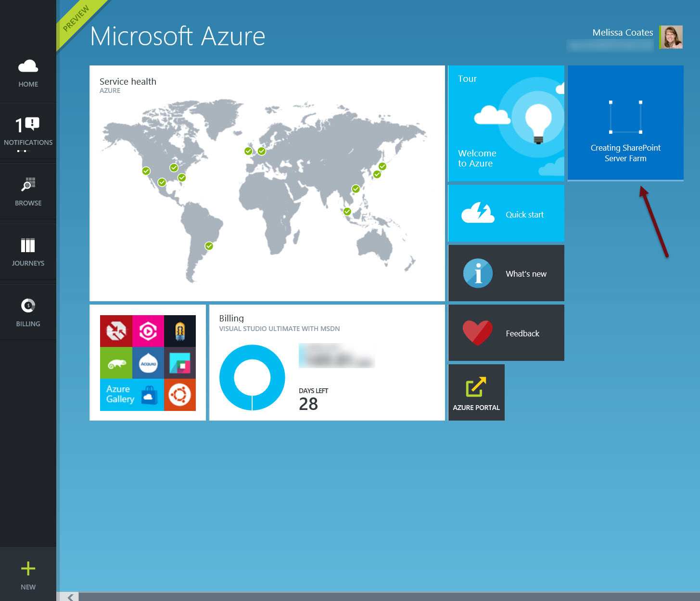Image resolution: width=700 pixels, height=601 pixels.
Task: Open the Journeys columns icon
Action: (x=28, y=245)
